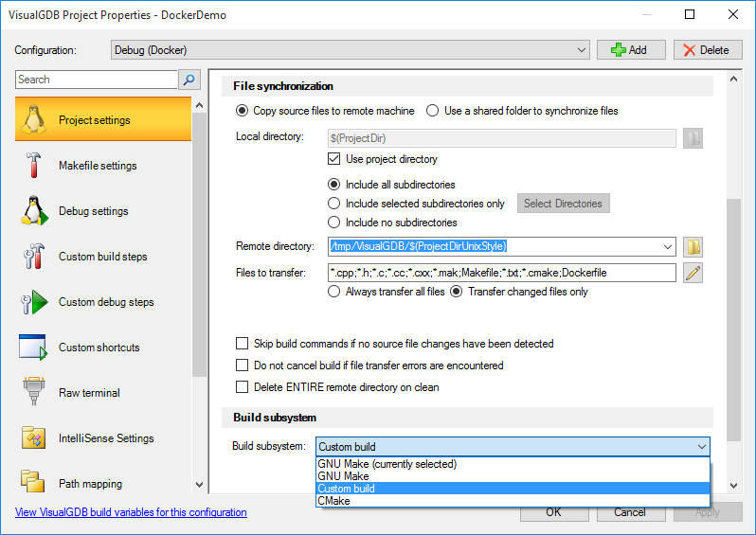
Task: Click the Cancel button
Action: click(x=631, y=513)
